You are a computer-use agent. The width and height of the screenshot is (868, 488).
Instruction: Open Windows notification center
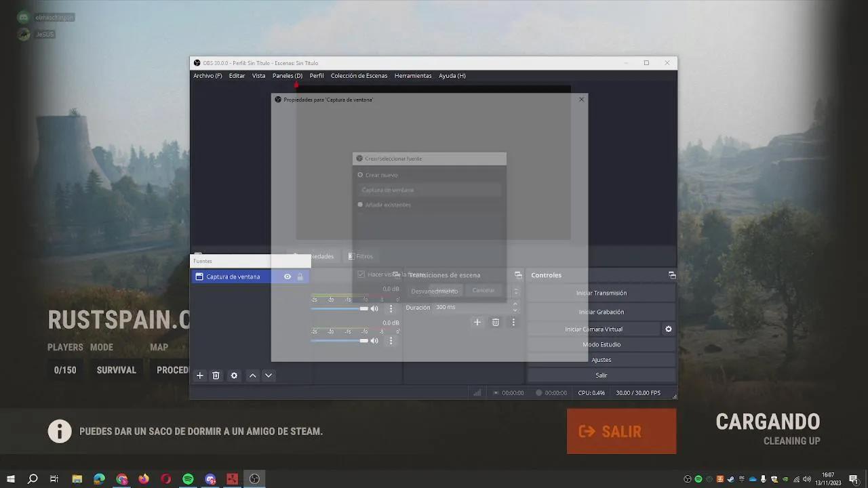point(854,479)
